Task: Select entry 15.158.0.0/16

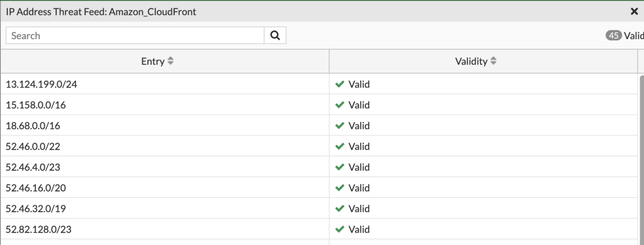Action: (x=36, y=105)
